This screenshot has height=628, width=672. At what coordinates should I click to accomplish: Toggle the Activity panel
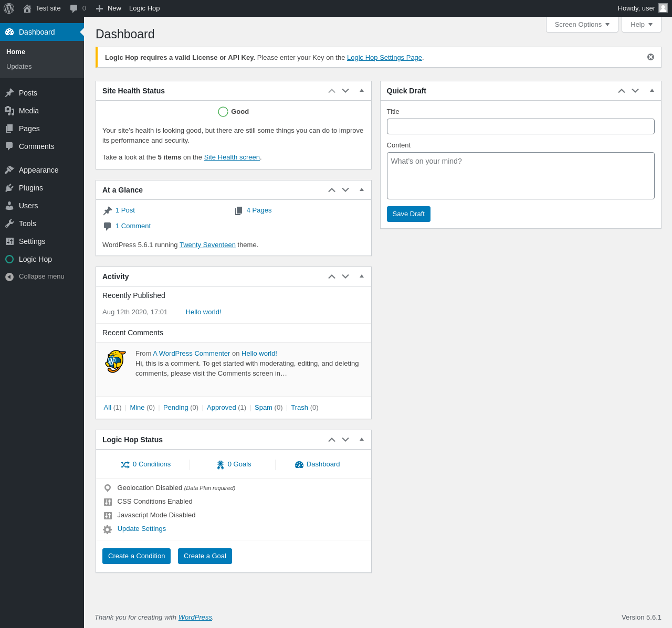point(362,276)
